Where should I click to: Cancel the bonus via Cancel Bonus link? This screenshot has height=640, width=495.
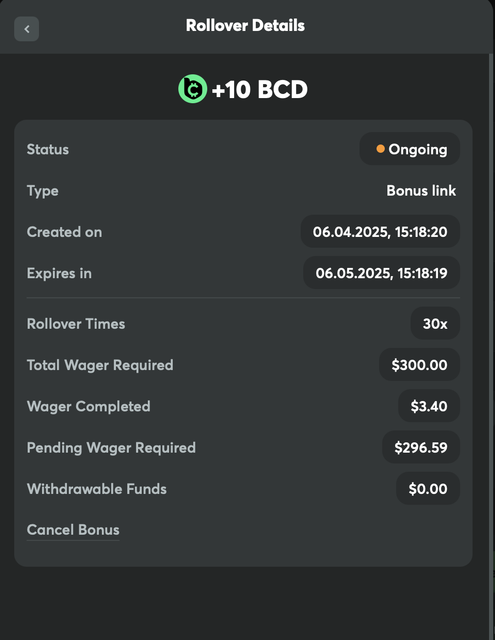(x=73, y=530)
